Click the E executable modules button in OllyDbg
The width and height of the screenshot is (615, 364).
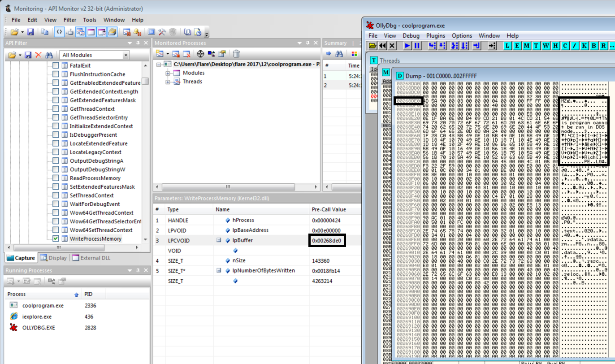point(517,46)
